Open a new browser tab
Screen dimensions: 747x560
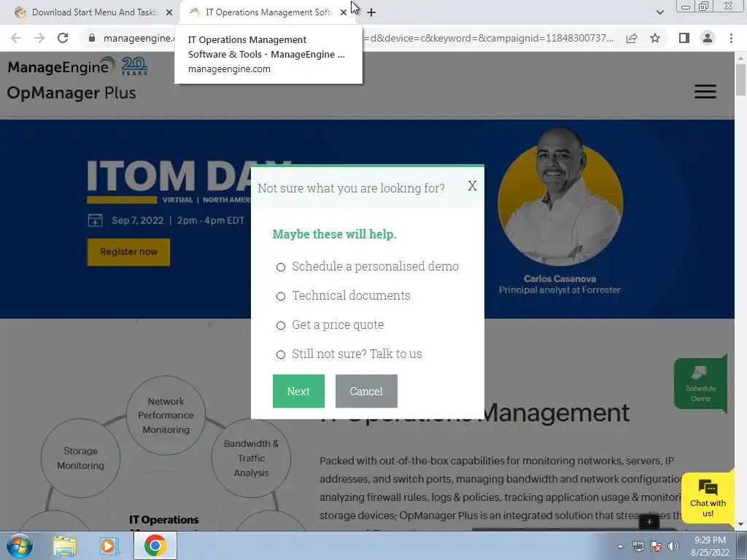pos(371,12)
